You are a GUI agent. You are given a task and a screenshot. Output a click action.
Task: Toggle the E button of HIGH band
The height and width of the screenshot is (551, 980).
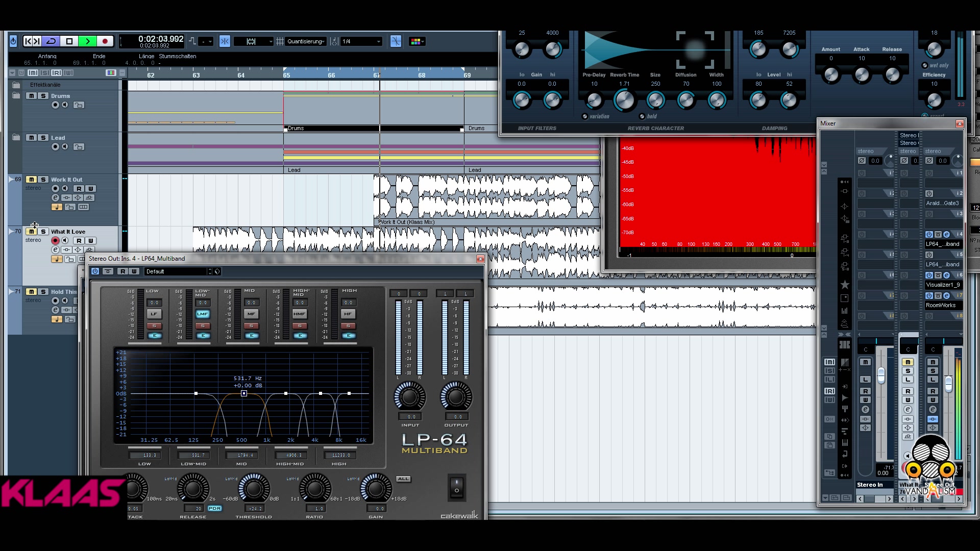(x=349, y=336)
